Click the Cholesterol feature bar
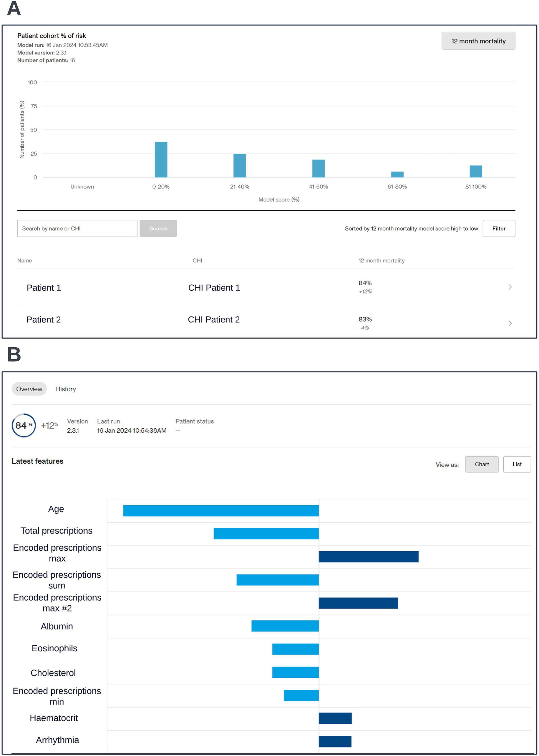Viewport: 539px width, 756px height. (x=295, y=672)
